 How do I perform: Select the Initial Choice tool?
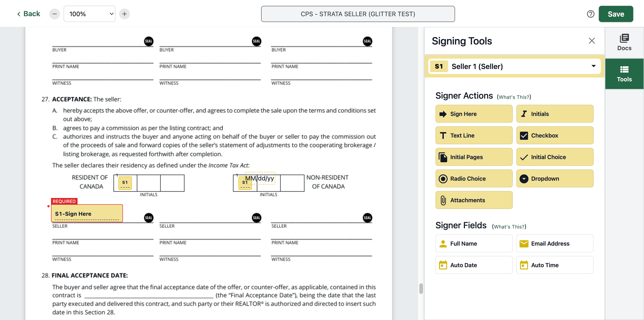pyautogui.click(x=555, y=157)
